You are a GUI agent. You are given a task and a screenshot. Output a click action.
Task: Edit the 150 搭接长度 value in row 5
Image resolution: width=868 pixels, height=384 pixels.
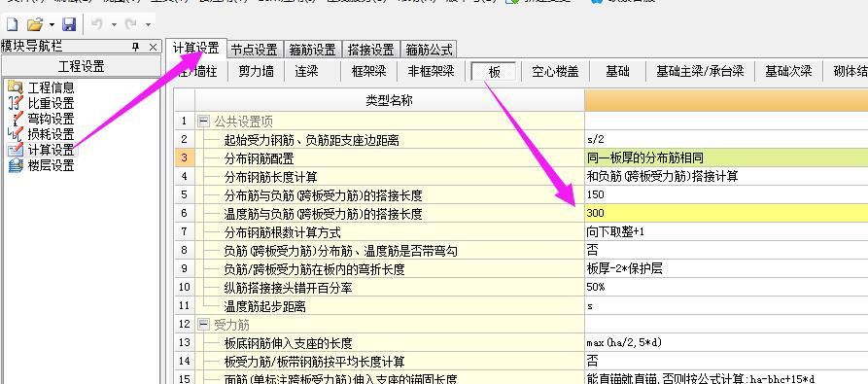point(726,194)
